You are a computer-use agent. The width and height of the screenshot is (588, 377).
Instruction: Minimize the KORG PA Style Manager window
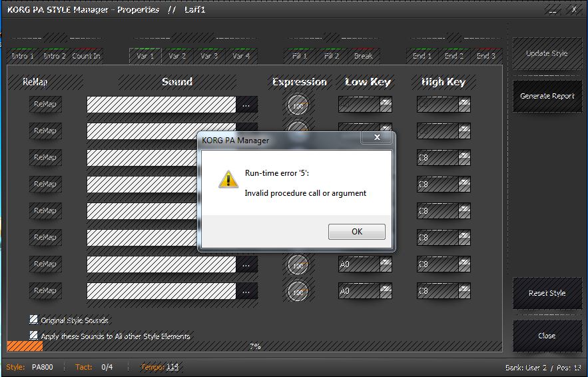click(x=553, y=10)
